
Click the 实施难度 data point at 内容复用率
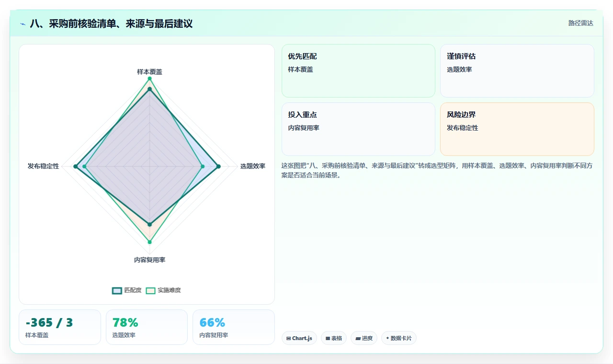pos(149,242)
